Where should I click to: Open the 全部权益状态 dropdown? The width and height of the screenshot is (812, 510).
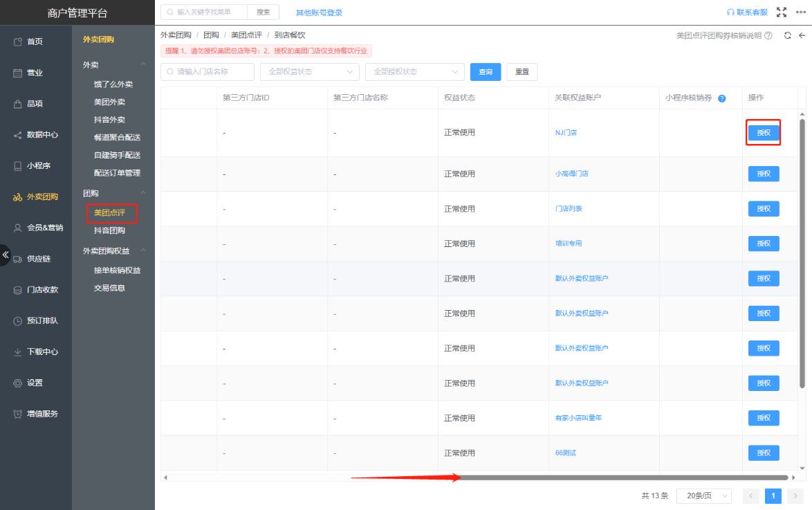click(x=309, y=71)
